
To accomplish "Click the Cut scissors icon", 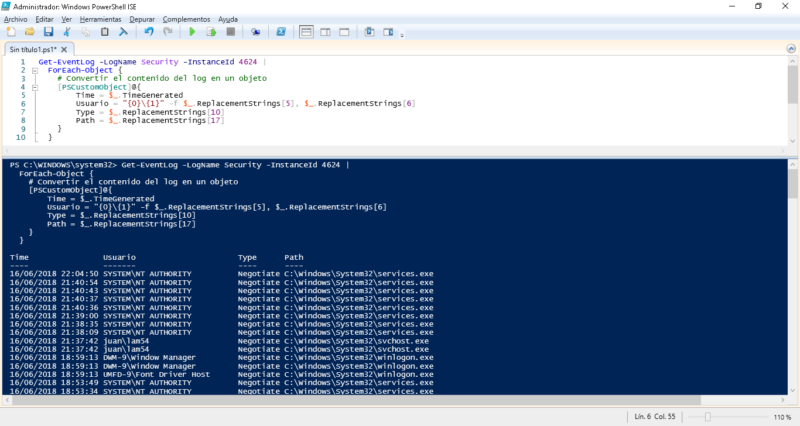I will (68, 32).
